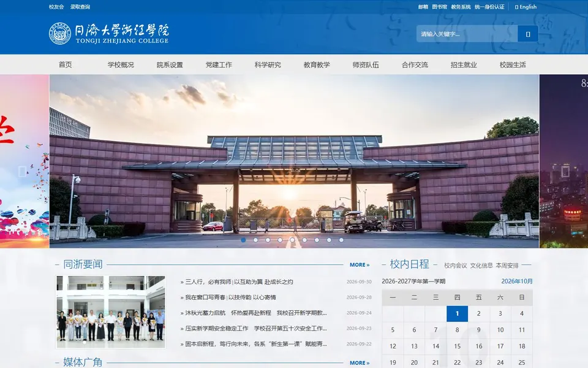Open the 教育教学 menu
This screenshot has width=588, height=368.
tap(317, 64)
